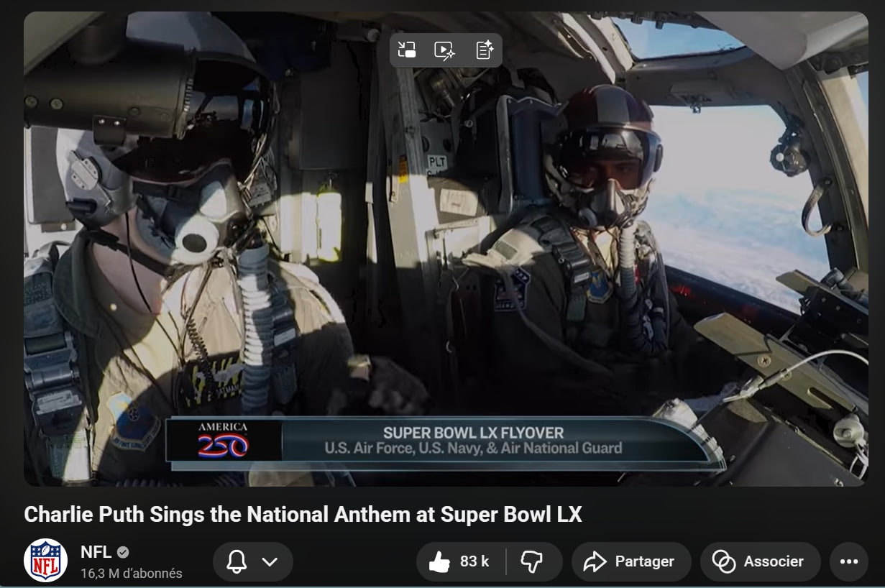This screenshot has width=885, height=588.
Task: Dislike the video with thumbs down
Action: point(533,562)
